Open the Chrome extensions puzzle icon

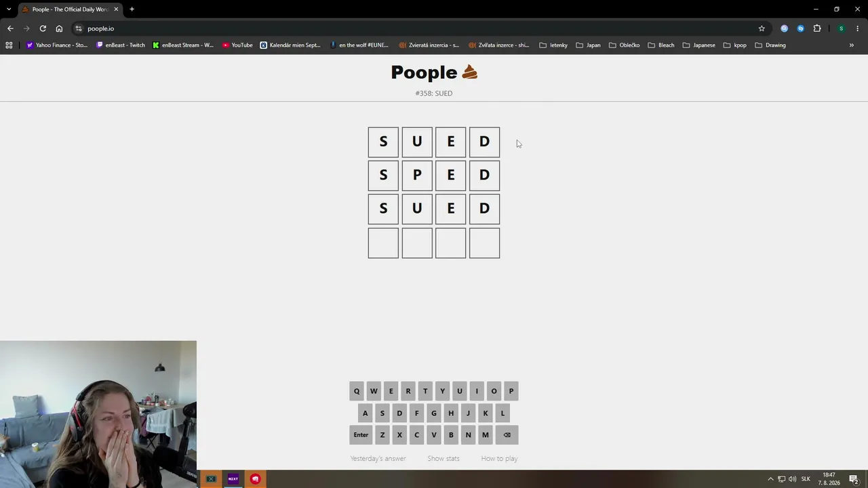click(817, 28)
